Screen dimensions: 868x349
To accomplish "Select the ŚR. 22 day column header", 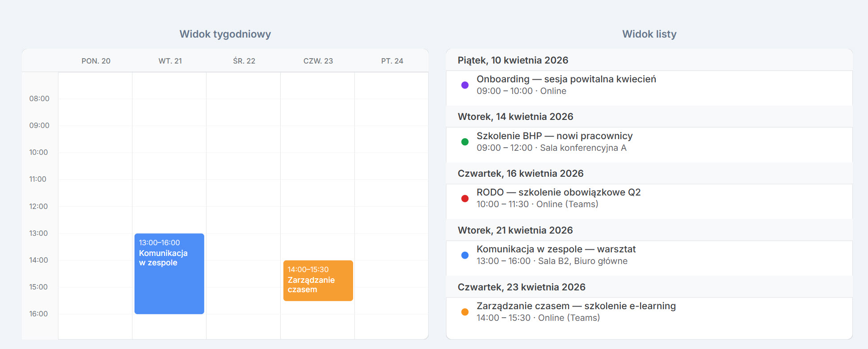I will pos(244,61).
